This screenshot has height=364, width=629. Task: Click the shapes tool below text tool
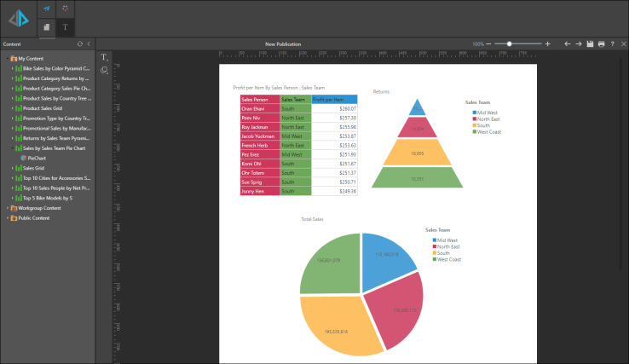pyautogui.click(x=104, y=69)
